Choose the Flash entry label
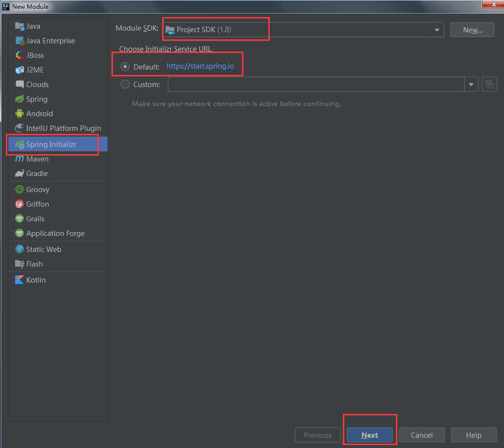The width and height of the screenshot is (504, 448). (x=35, y=264)
